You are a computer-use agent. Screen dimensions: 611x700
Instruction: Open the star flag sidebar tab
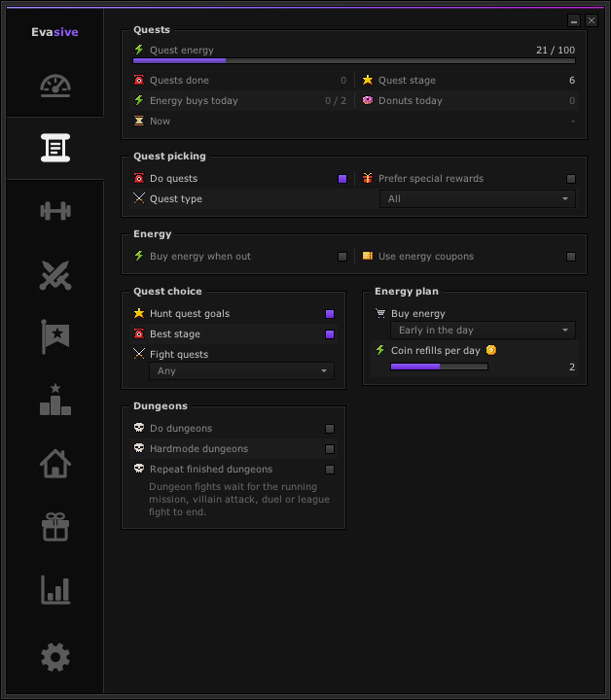pyautogui.click(x=55, y=336)
